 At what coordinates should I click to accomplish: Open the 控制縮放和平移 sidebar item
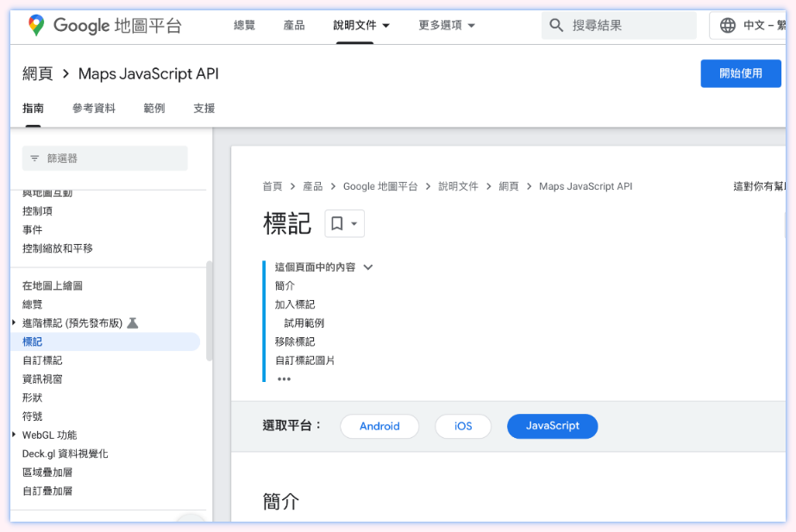[x=58, y=248]
